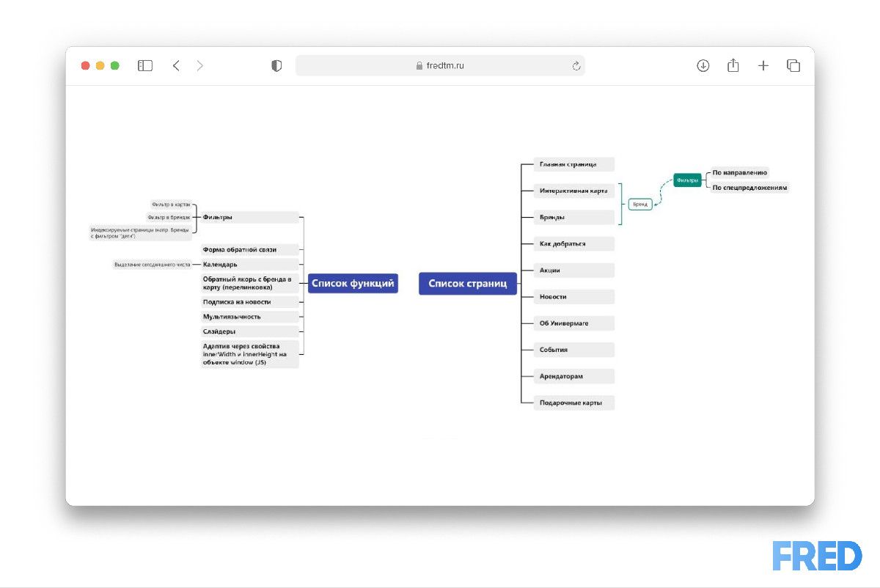Go back with the left chevron
Image resolution: width=880 pixels, height=588 pixels.
click(x=176, y=66)
